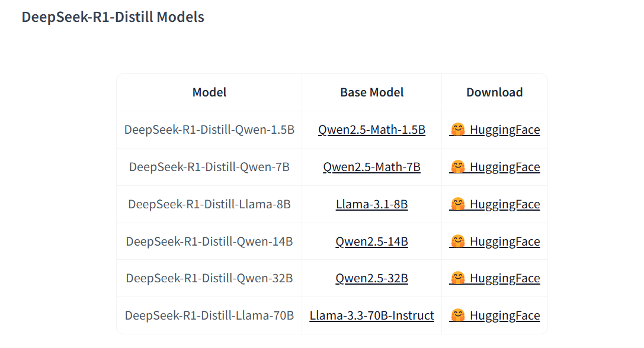Open the Qwen2.5-Math-1.5B base model link
This screenshot has height=348, width=644.
371,130
